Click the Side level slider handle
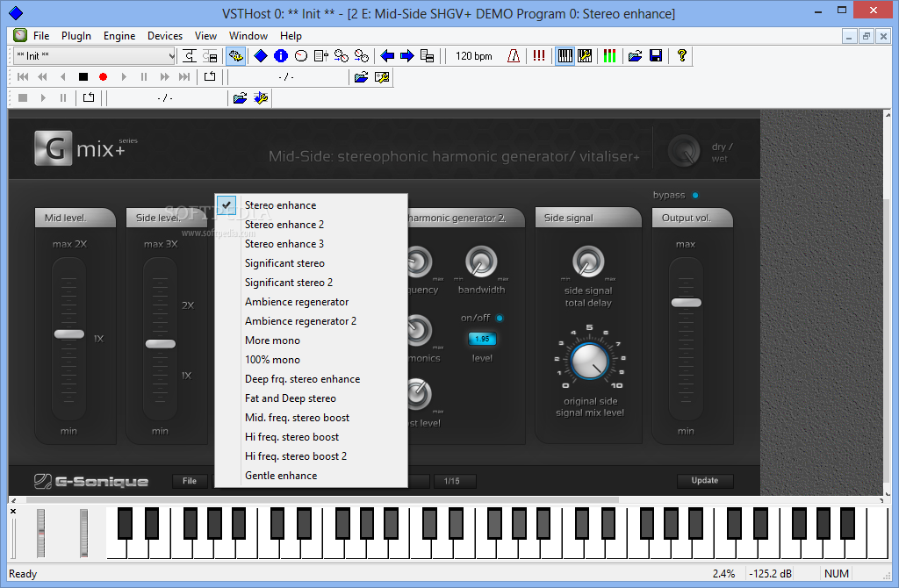This screenshot has width=899, height=588. click(161, 344)
